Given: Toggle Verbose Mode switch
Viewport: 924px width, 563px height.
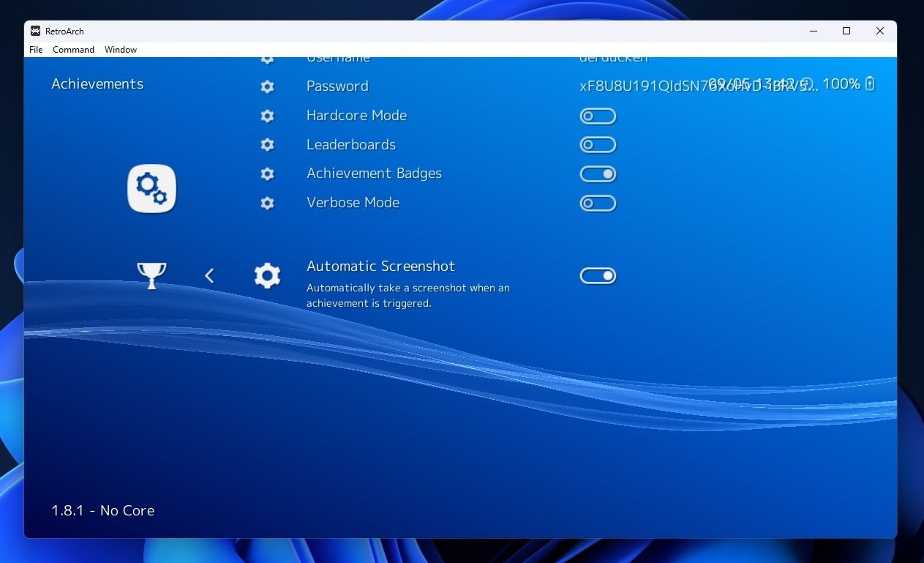Looking at the screenshot, I should (x=598, y=204).
